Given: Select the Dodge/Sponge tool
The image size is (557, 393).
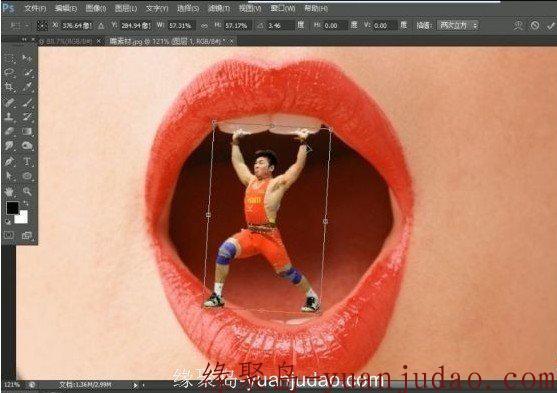Looking at the screenshot, I should click(27, 146).
